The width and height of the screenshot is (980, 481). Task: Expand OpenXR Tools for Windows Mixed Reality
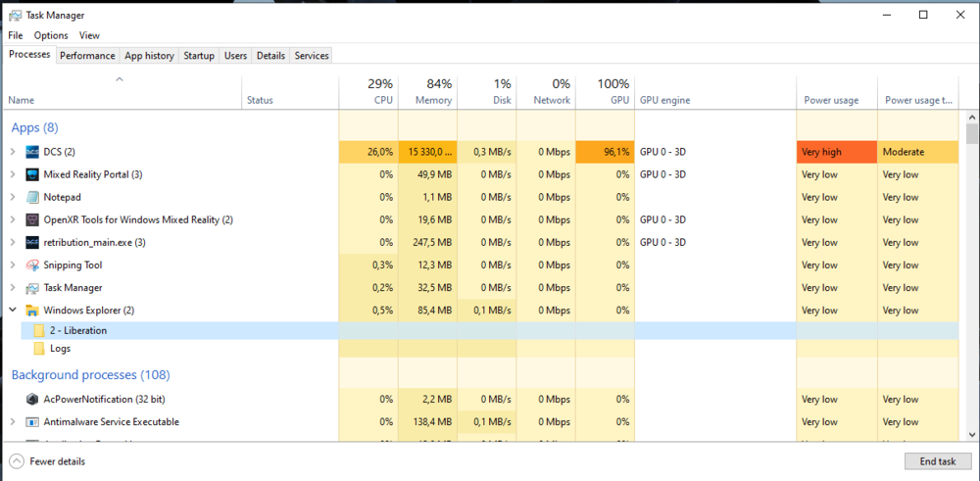[x=13, y=219]
